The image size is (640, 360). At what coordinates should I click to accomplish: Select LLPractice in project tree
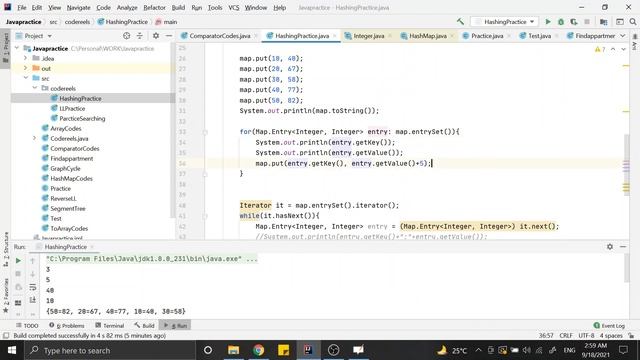72,108
